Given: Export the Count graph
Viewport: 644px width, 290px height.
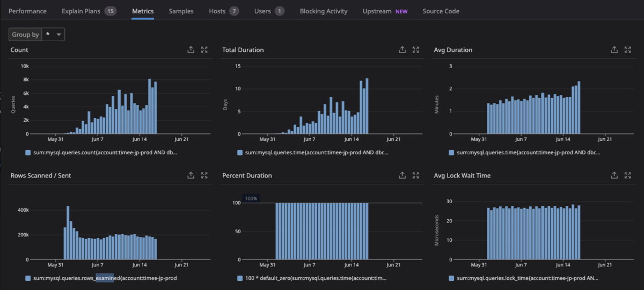Looking at the screenshot, I should click(191, 50).
